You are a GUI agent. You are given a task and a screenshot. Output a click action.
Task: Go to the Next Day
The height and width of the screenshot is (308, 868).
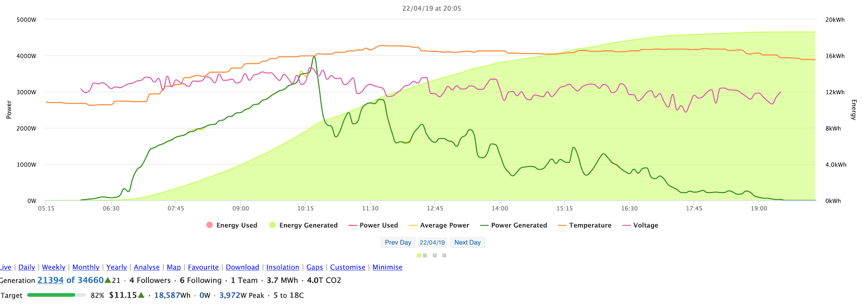[x=468, y=242]
